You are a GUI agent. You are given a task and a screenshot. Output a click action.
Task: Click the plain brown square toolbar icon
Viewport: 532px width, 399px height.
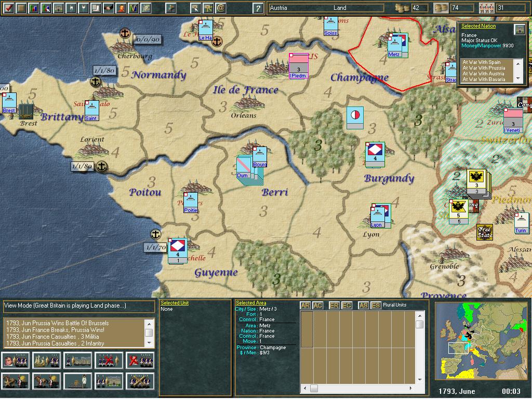coord(21,8)
